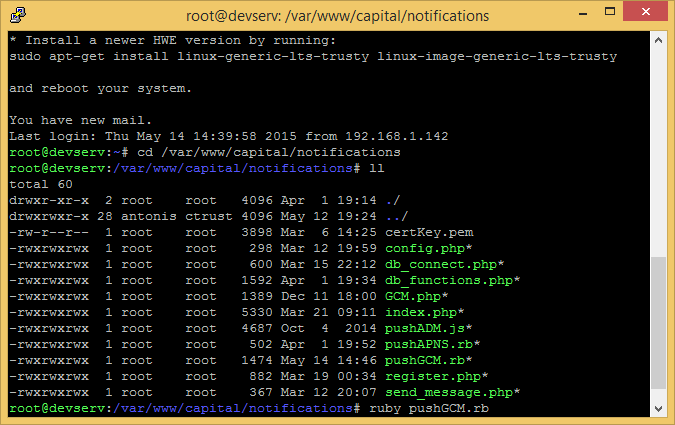Image resolution: width=675 pixels, height=425 pixels.
Task: Click the file name certKey.pem
Action: pyautogui.click(x=429, y=233)
